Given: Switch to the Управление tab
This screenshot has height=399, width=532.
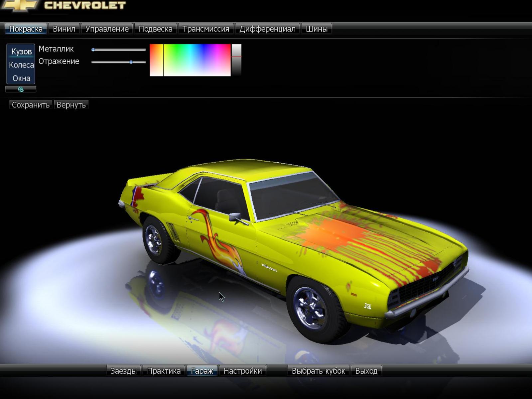Looking at the screenshot, I should (x=107, y=29).
